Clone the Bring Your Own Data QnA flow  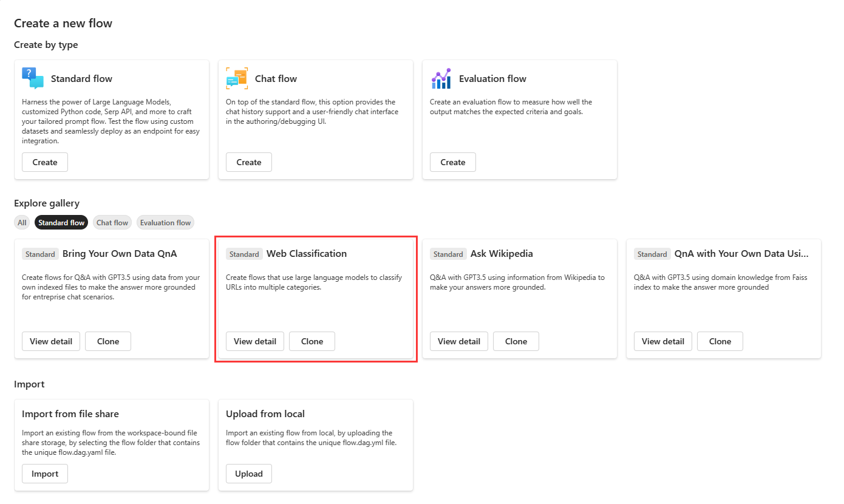(x=108, y=341)
